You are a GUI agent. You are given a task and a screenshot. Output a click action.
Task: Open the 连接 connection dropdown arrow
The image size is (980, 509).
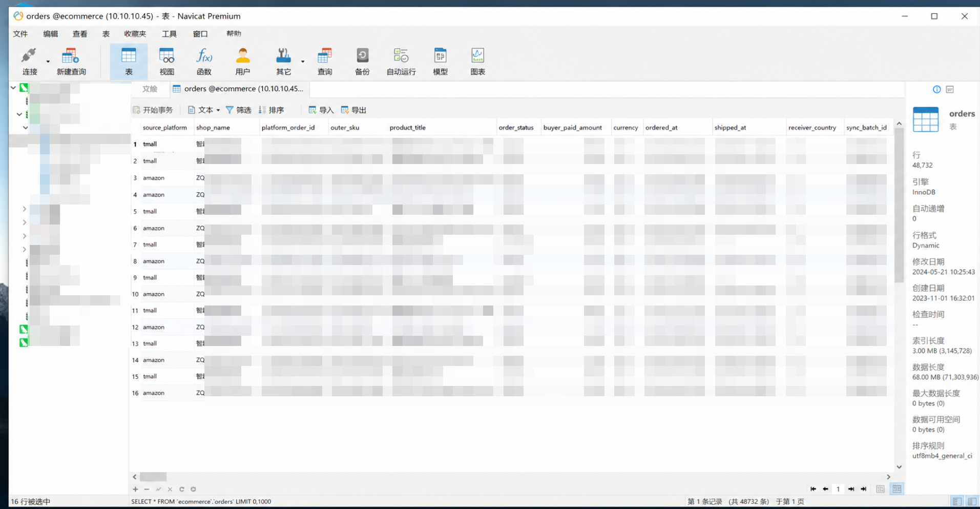click(x=48, y=62)
